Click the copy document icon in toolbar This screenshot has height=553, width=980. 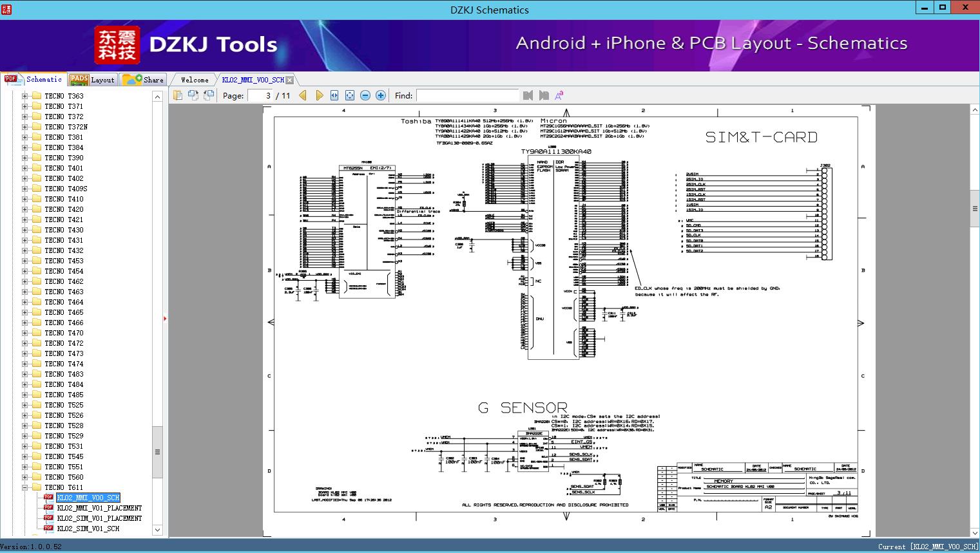(x=178, y=95)
